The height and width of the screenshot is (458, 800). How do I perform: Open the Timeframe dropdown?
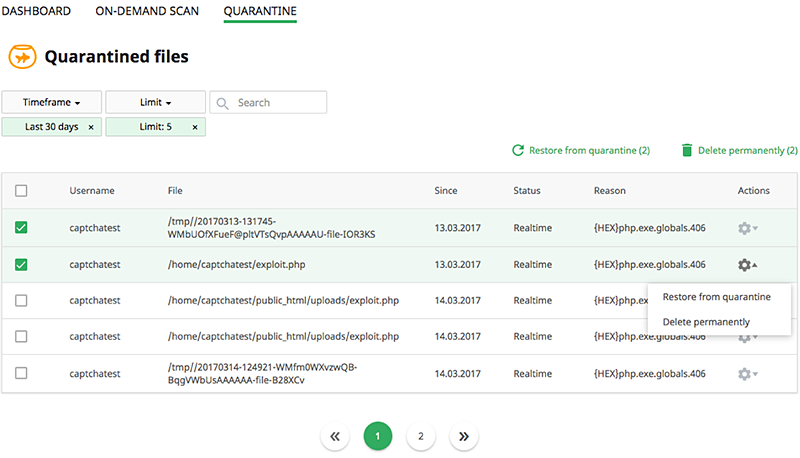coord(51,102)
